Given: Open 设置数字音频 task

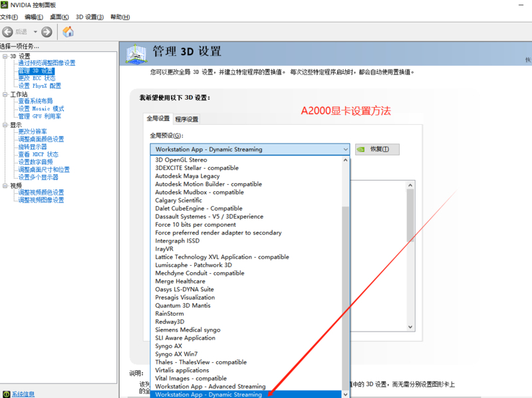Looking at the screenshot, I should 36,162.
